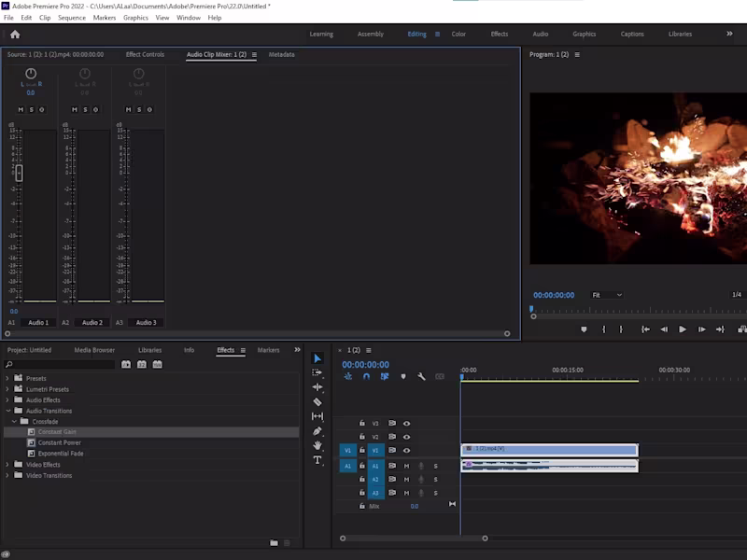Select the Hand tool
The image size is (747, 560).
317,446
